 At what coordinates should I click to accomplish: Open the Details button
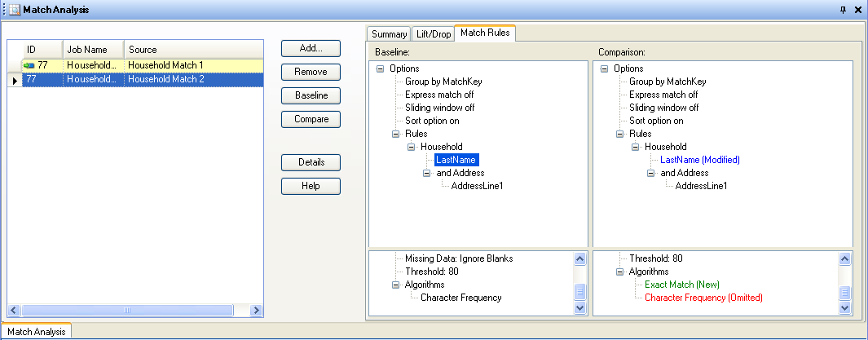(311, 162)
